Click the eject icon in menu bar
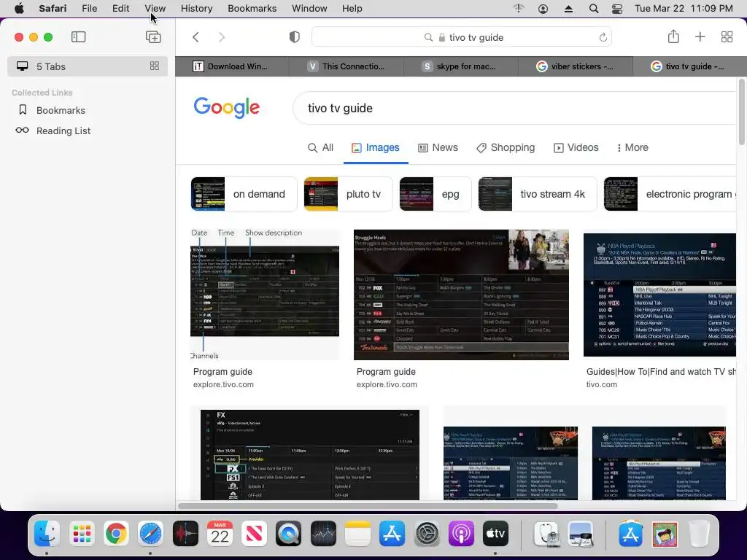Viewport: 747px width, 560px height. pyautogui.click(x=568, y=9)
